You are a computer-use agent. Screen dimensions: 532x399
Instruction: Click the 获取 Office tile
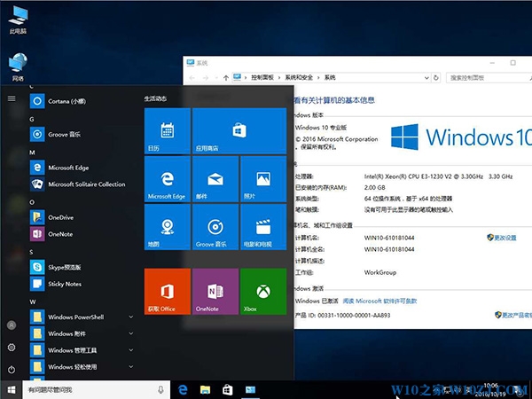(x=168, y=292)
